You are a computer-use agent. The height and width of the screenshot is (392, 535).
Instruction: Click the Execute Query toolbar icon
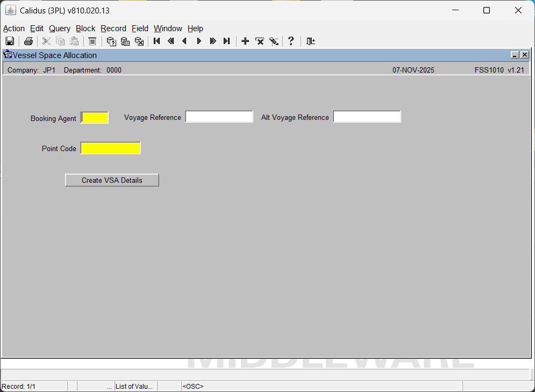[125, 41]
